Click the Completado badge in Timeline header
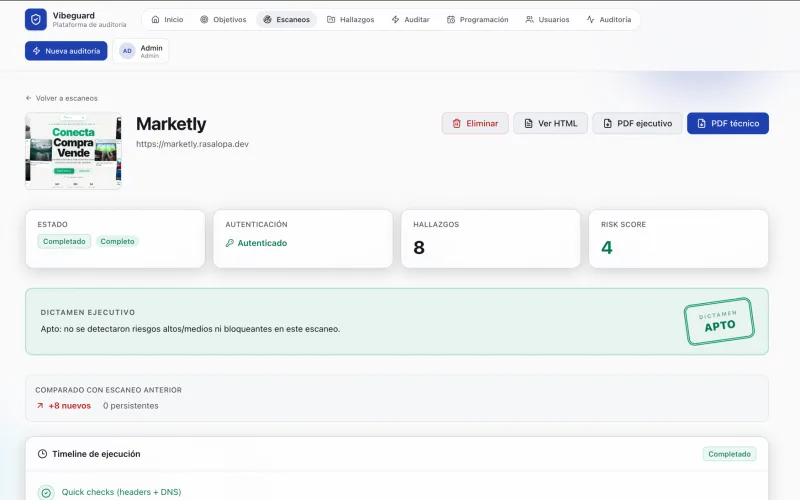Screen dimensions: 800x500 729,454
